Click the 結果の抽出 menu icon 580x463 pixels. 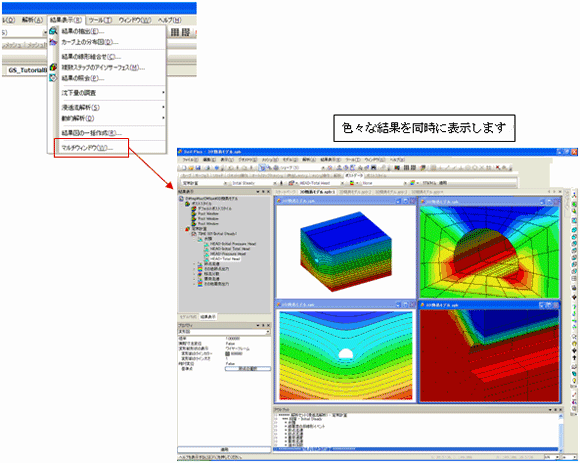point(54,31)
